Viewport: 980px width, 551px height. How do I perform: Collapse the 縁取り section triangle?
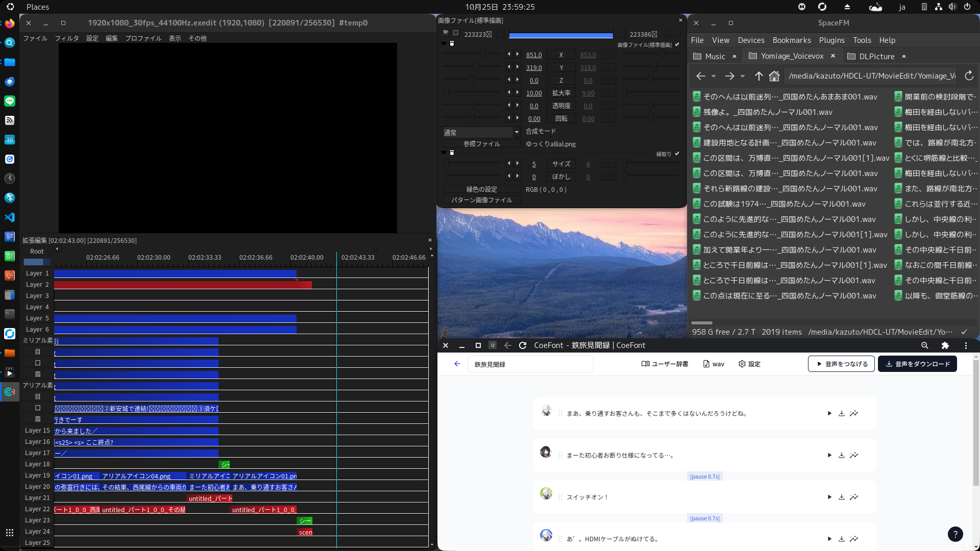click(x=444, y=152)
